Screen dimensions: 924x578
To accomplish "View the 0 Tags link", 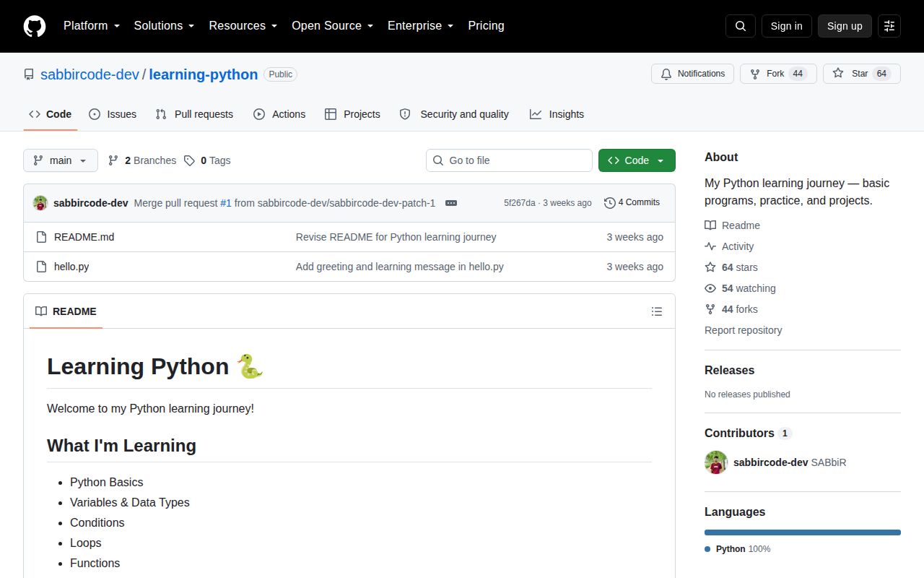I will 207,160.
